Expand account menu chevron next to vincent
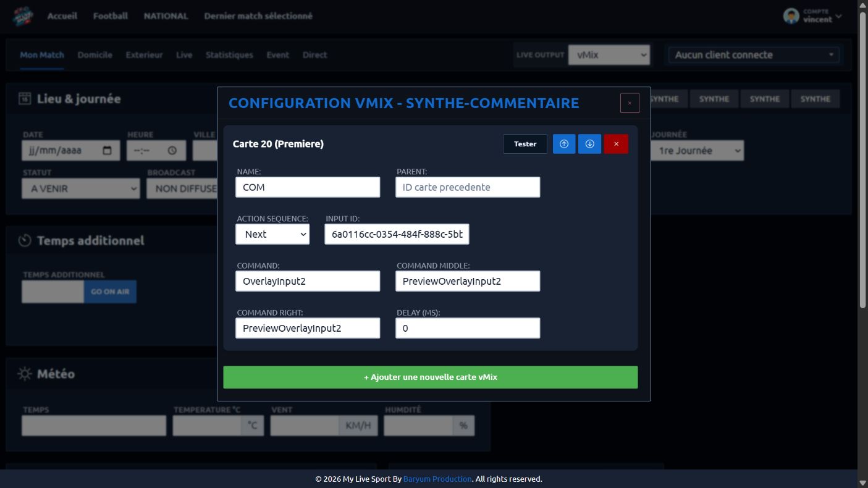 pyautogui.click(x=838, y=17)
